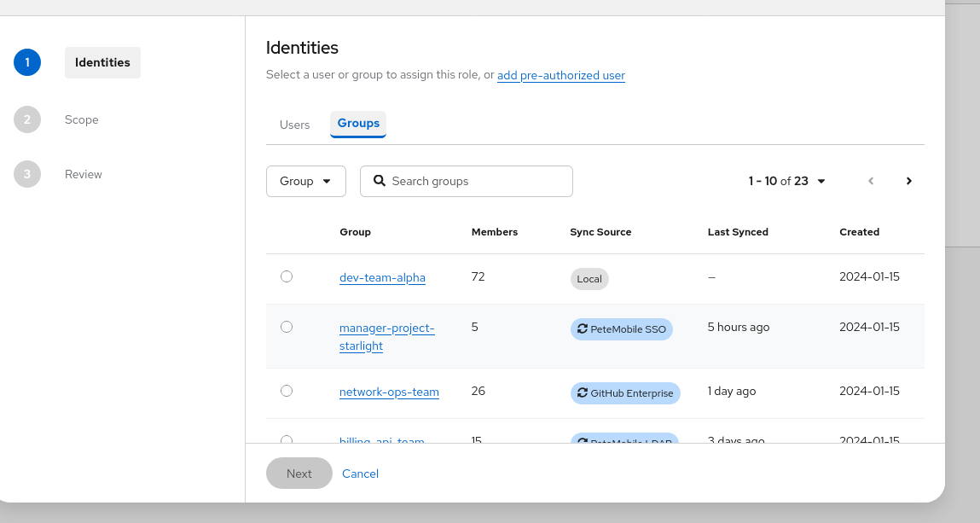Image resolution: width=980 pixels, height=523 pixels.
Task: Click the Cancel link
Action: [x=360, y=474]
